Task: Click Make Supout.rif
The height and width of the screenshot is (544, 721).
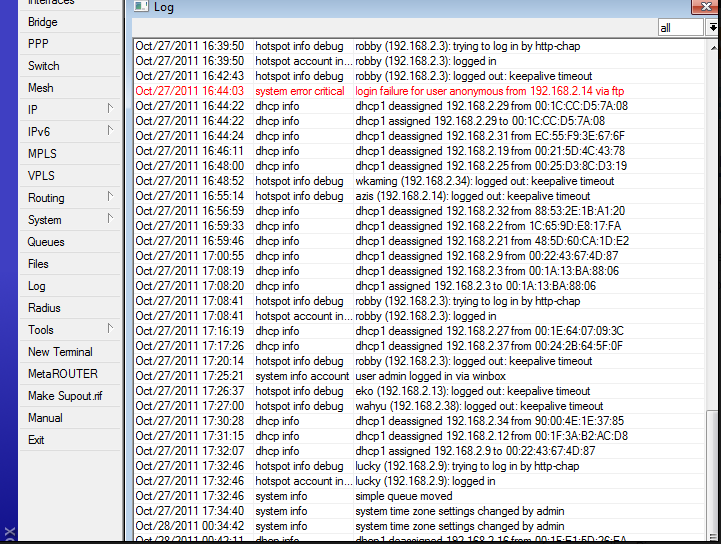Action: (x=65, y=396)
